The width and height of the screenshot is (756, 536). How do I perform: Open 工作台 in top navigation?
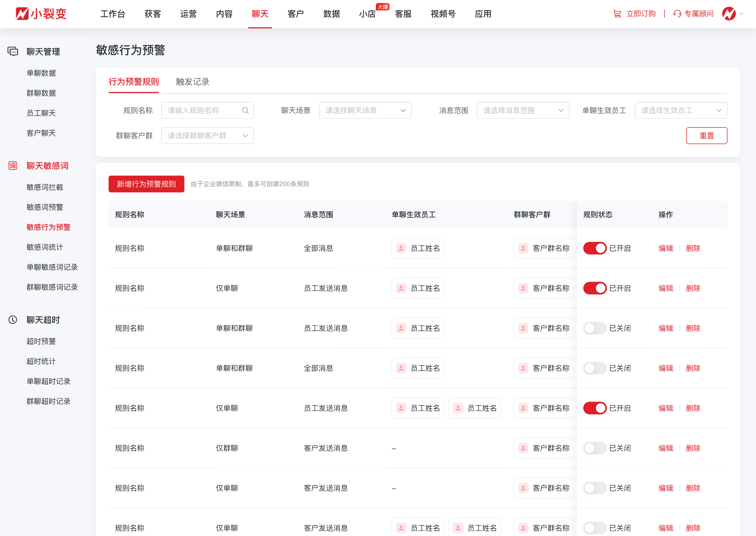pos(113,14)
